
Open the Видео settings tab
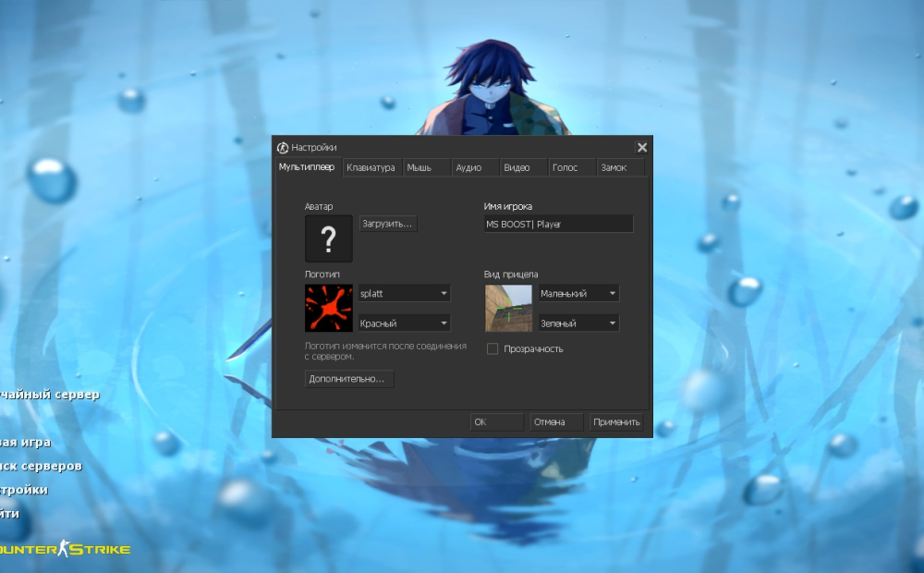pyautogui.click(x=524, y=167)
